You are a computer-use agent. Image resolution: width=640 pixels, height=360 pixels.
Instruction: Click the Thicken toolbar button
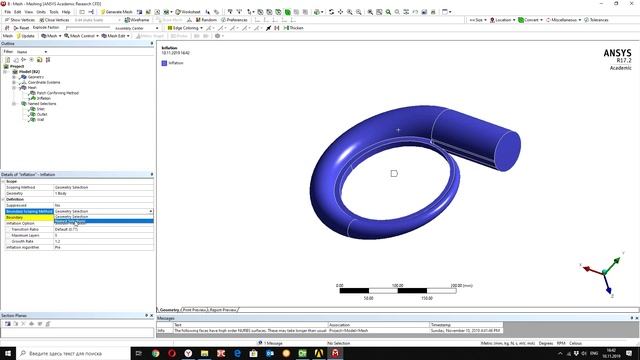(x=293, y=28)
